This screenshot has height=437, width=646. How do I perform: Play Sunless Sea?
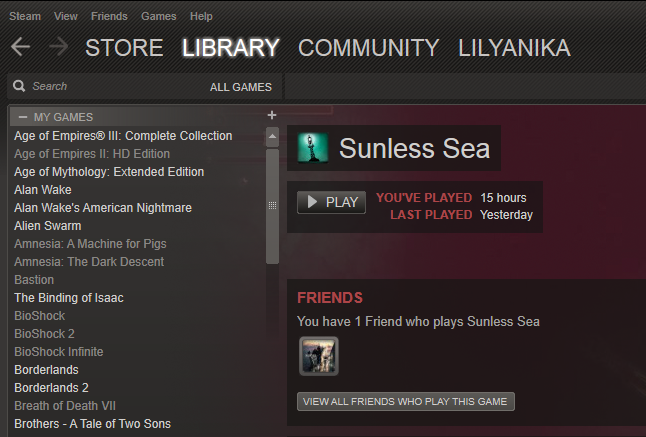click(x=332, y=202)
